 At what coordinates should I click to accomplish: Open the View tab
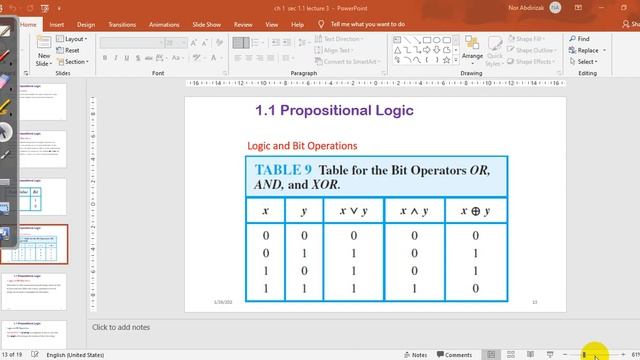tap(271, 24)
